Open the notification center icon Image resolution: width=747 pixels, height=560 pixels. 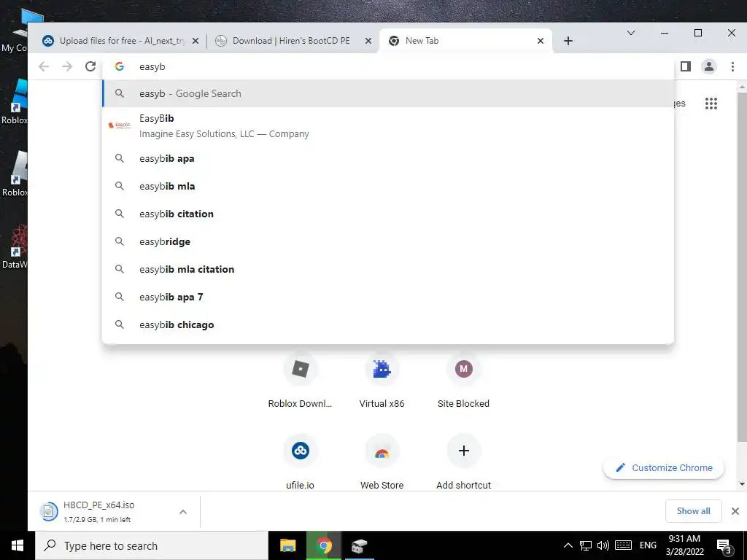click(724, 546)
